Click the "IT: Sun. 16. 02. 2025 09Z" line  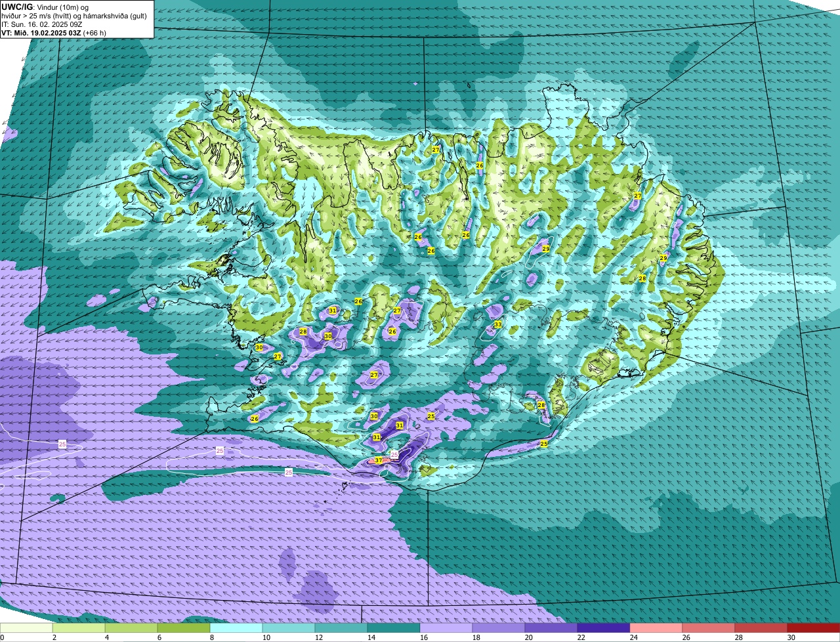pos(43,24)
